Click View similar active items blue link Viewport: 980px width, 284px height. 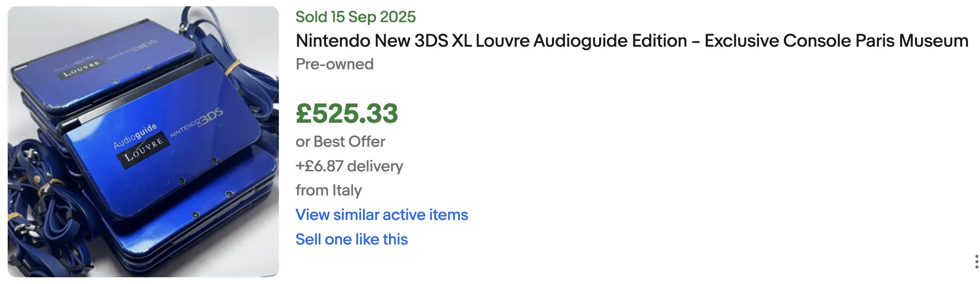(x=382, y=215)
